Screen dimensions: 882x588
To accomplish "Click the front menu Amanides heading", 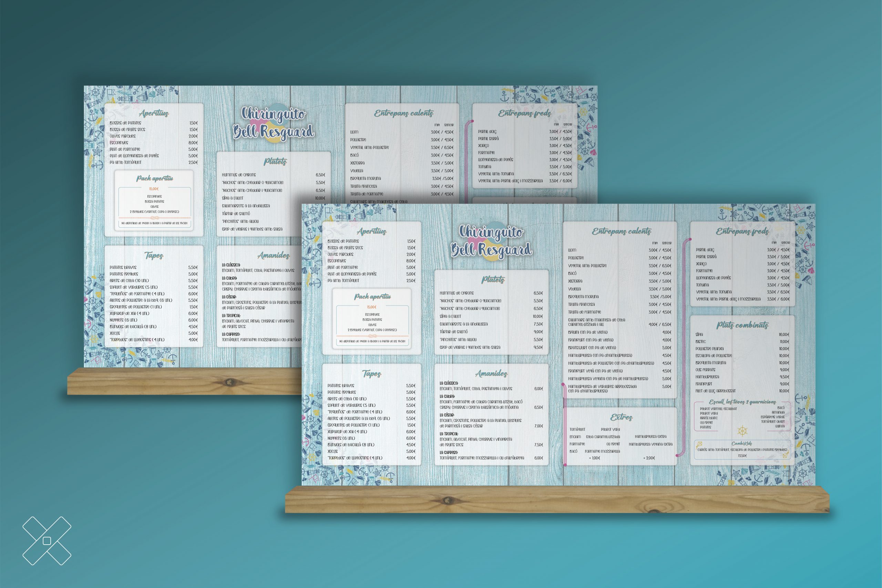I will coord(491,373).
